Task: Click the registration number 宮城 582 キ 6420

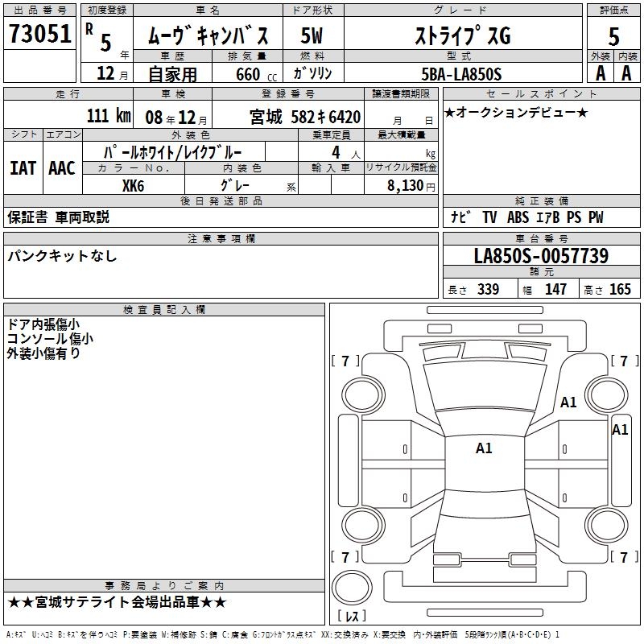Action: pyautogui.click(x=291, y=117)
